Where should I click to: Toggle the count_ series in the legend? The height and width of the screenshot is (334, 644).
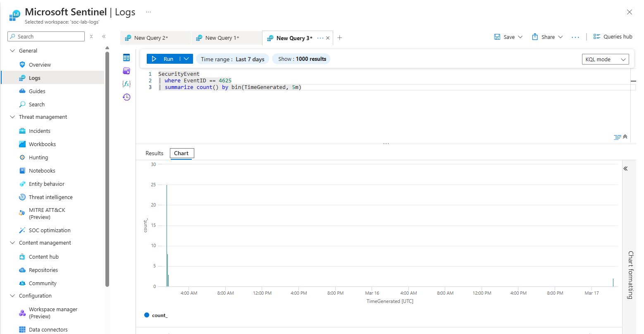pos(156,315)
